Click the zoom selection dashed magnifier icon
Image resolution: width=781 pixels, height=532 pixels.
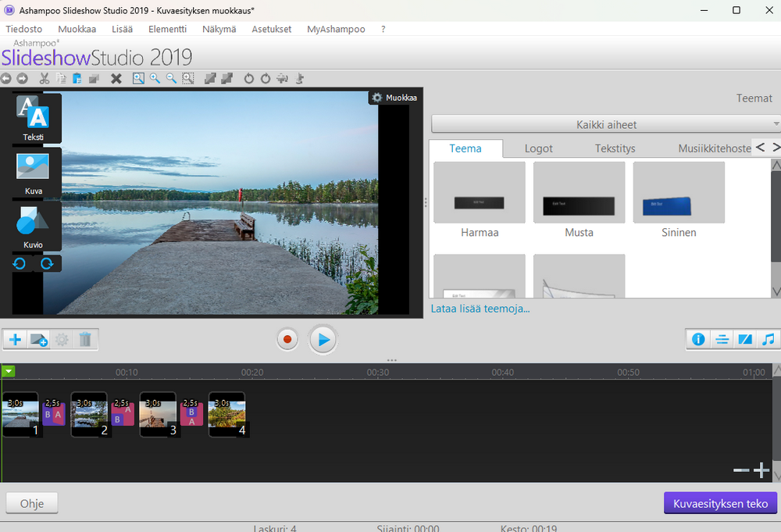click(x=188, y=78)
